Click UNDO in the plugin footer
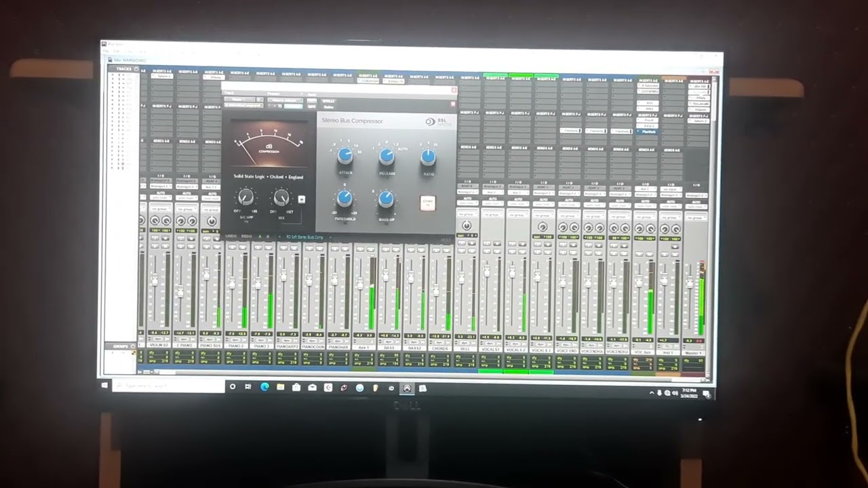This screenshot has height=488, width=868. click(231, 237)
